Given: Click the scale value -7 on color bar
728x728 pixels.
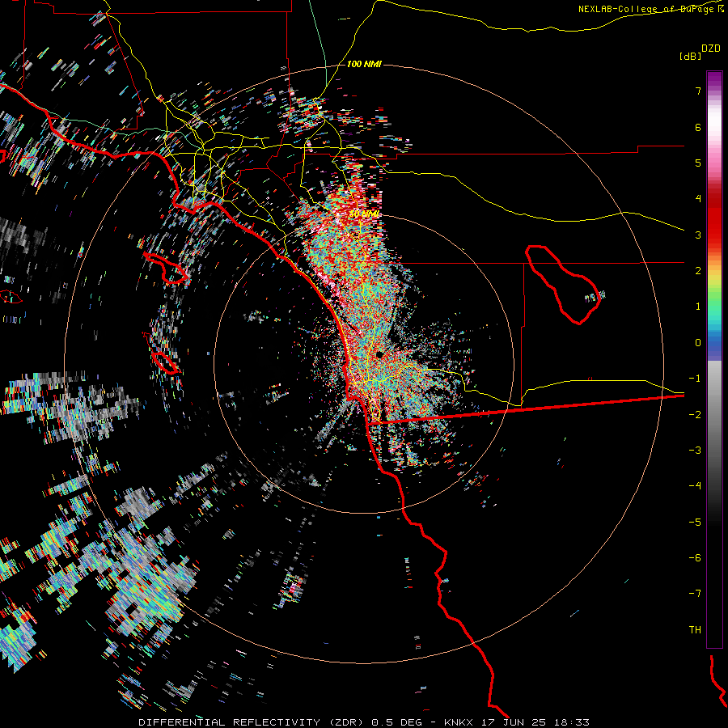Looking at the screenshot, I should tap(695, 594).
